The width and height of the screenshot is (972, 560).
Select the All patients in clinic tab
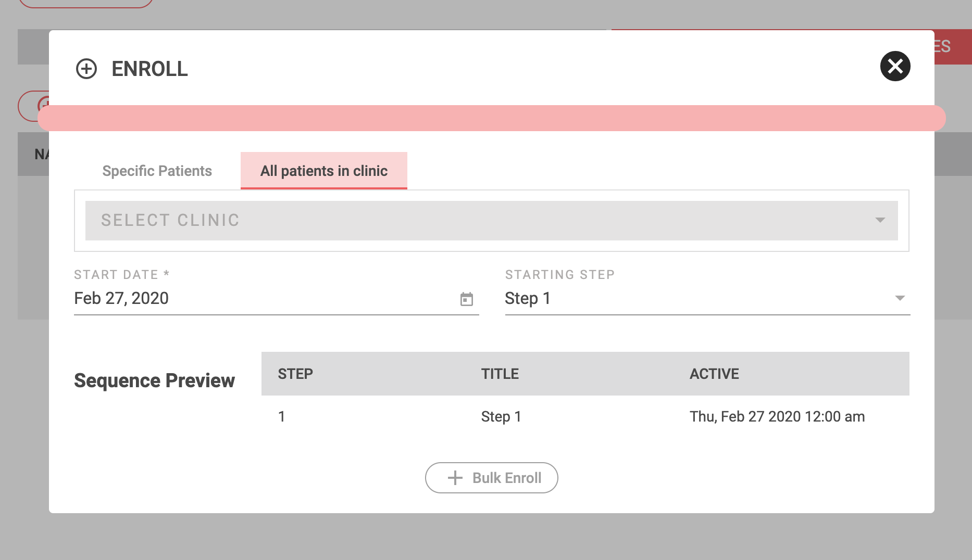tap(323, 170)
